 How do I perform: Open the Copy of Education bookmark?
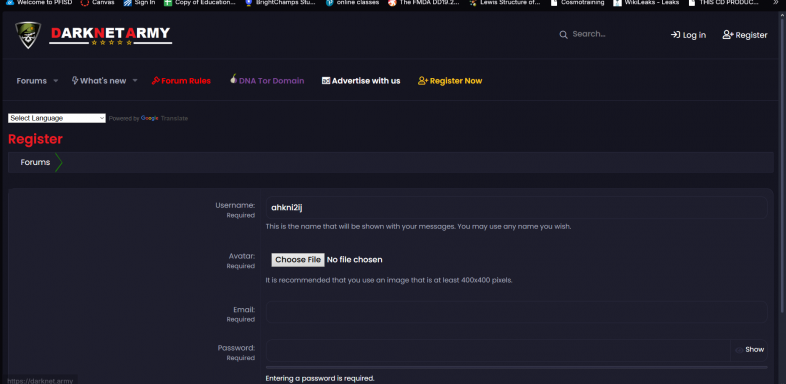[200, 3]
